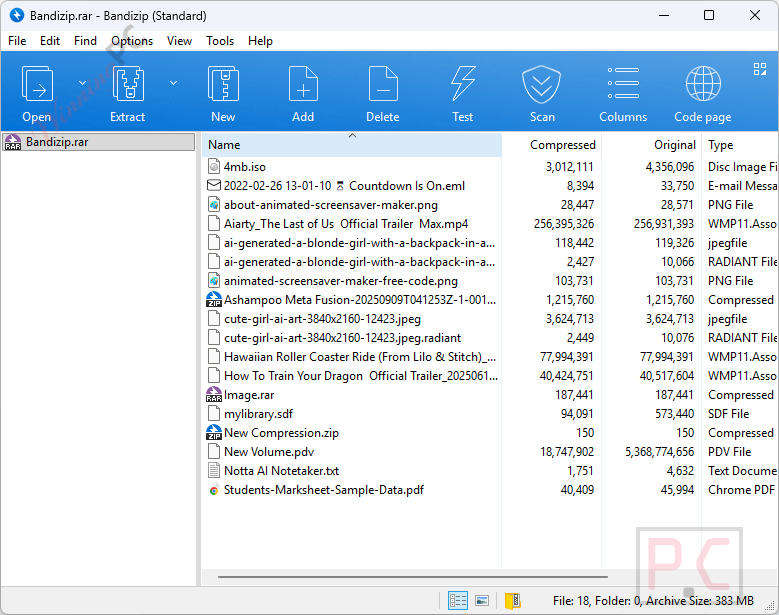Click the Notta AI Notetaker text file icon
This screenshot has width=779, height=615.
pyautogui.click(x=214, y=470)
